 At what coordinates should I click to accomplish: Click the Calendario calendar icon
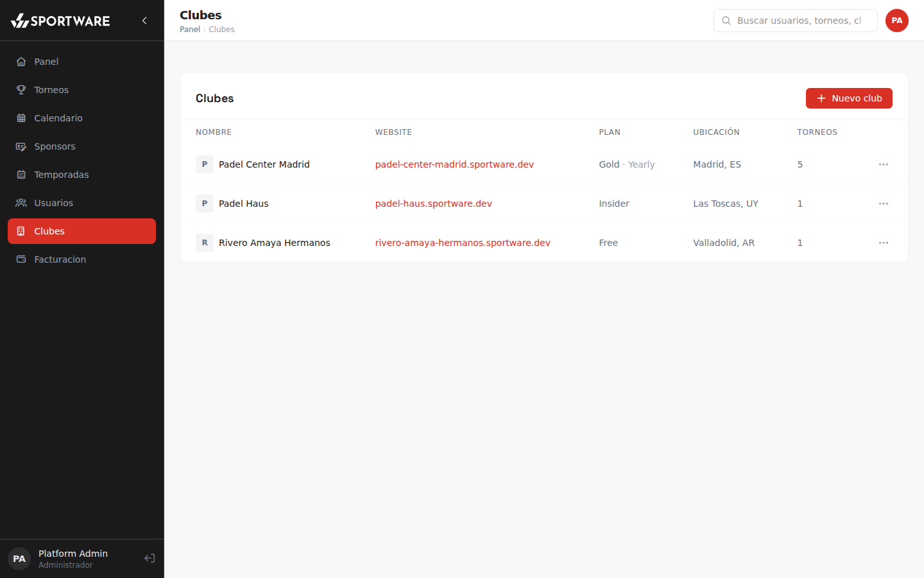coord(21,118)
